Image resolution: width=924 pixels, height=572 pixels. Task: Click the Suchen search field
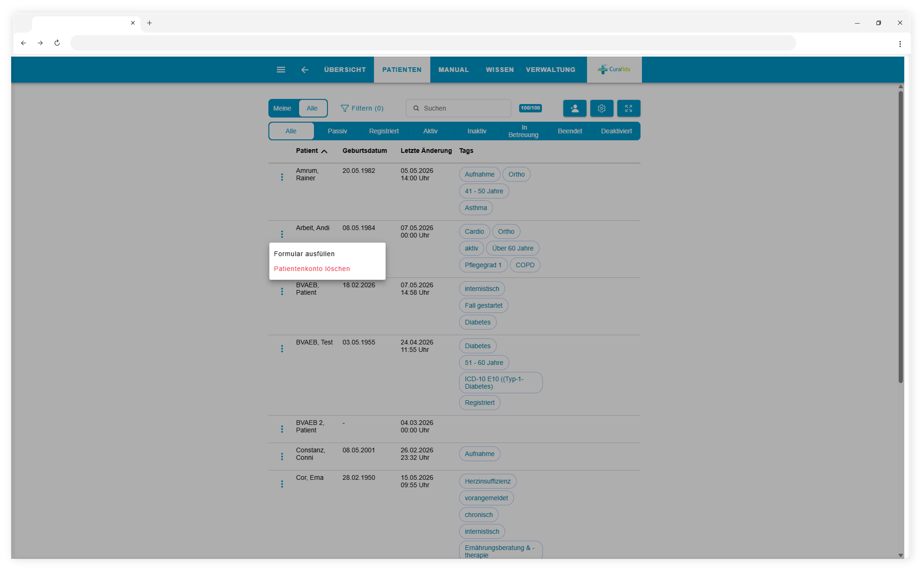point(458,108)
